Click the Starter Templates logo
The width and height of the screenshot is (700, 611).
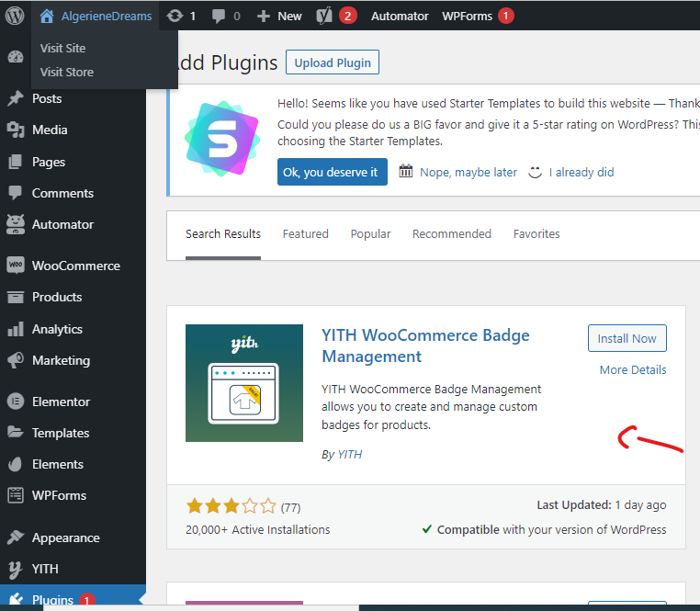(x=222, y=139)
